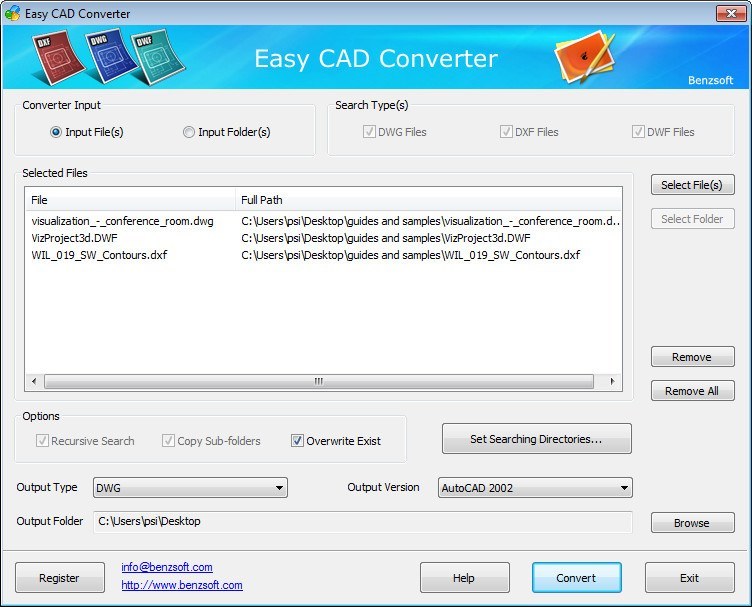This screenshot has width=752, height=607.
Task: Open the http://www.benzsoft.com link
Action: 182,585
